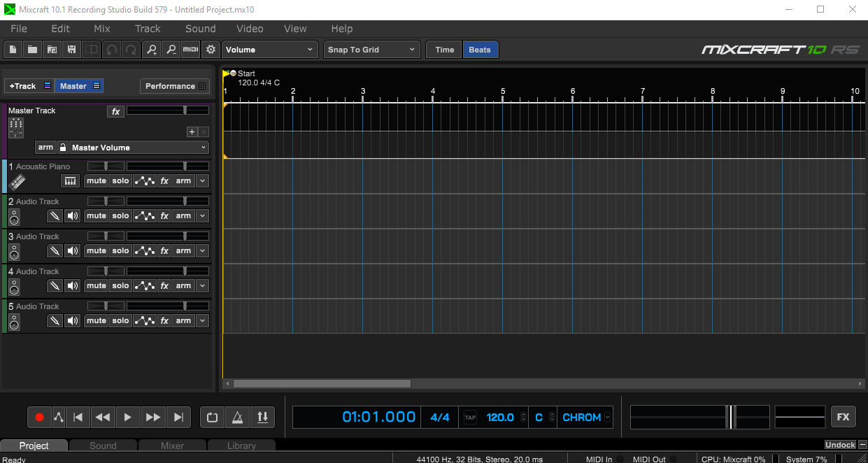Viewport: 868px width, 463px height.
Task: Open the Snap To Grid dropdown
Action: point(371,50)
